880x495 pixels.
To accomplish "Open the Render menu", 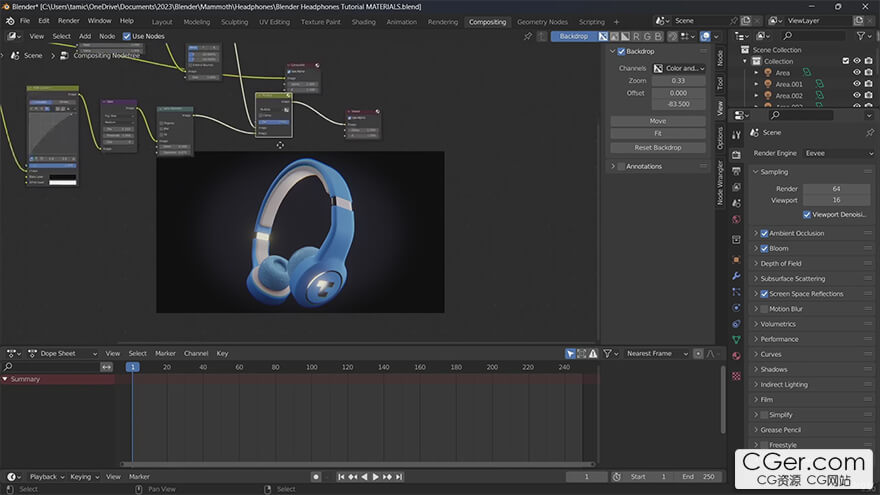I will (68, 20).
